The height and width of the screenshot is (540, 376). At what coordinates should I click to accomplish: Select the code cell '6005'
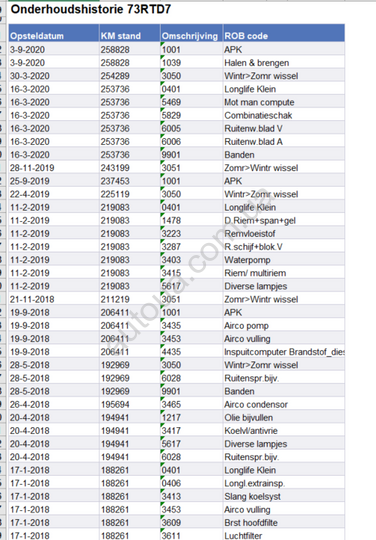(x=191, y=128)
